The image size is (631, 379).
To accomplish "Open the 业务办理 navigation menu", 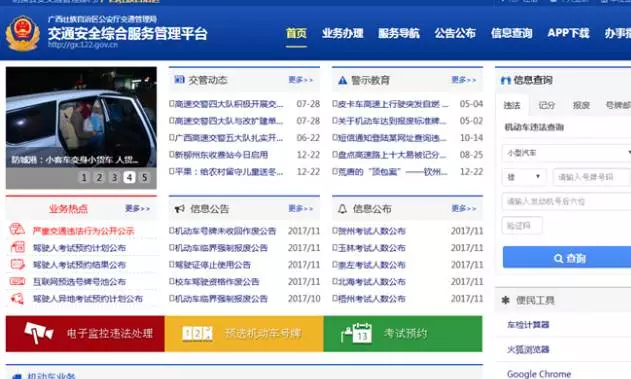I will click(x=342, y=33).
